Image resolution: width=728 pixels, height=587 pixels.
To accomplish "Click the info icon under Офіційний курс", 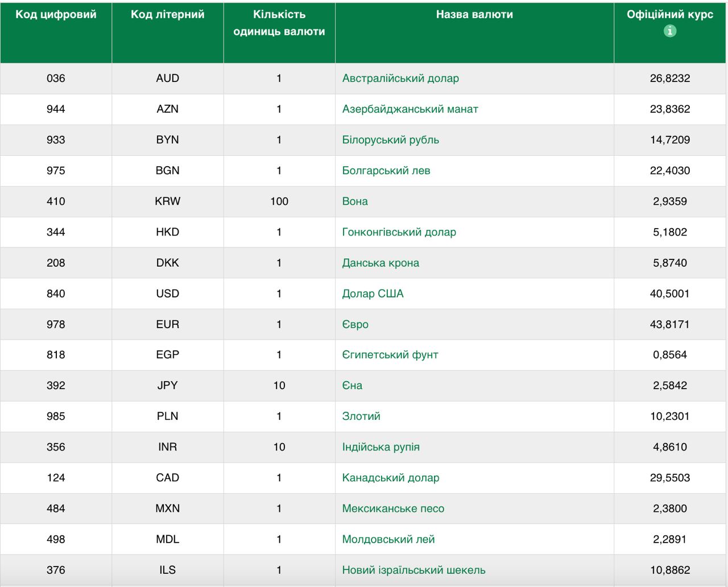I will (669, 31).
